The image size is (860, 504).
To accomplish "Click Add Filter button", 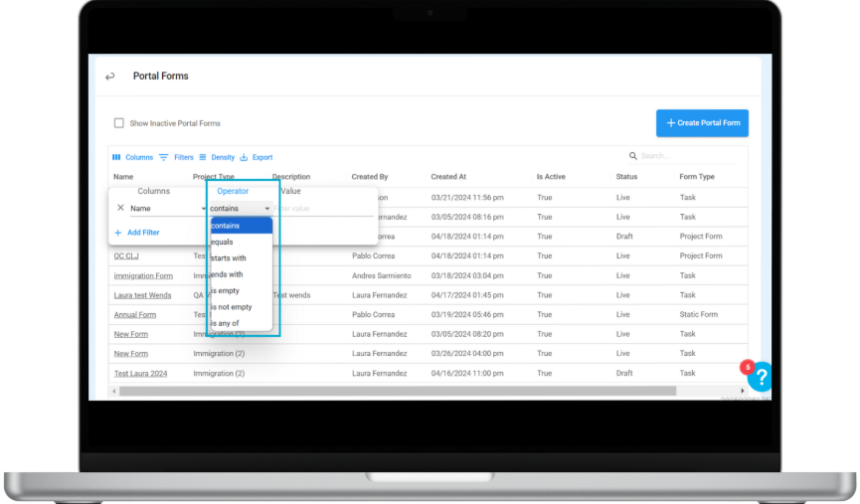I will (137, 233).
